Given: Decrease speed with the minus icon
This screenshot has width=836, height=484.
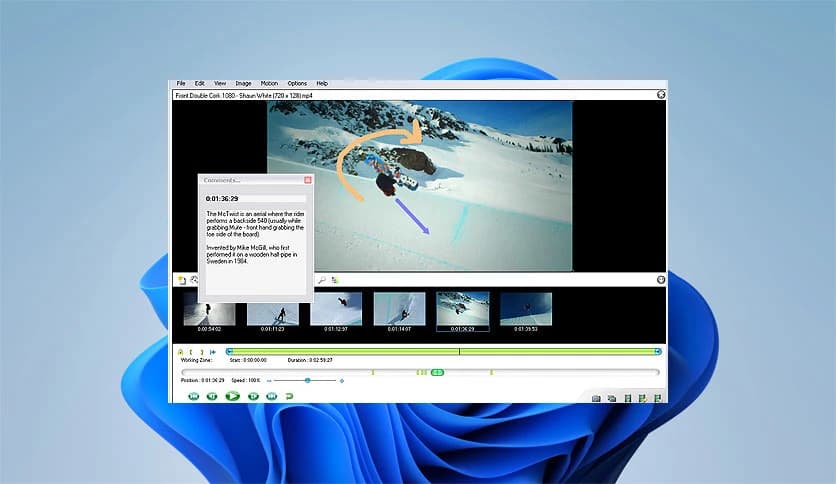Looking at the screenshot, I should click(x=269, y=381).
